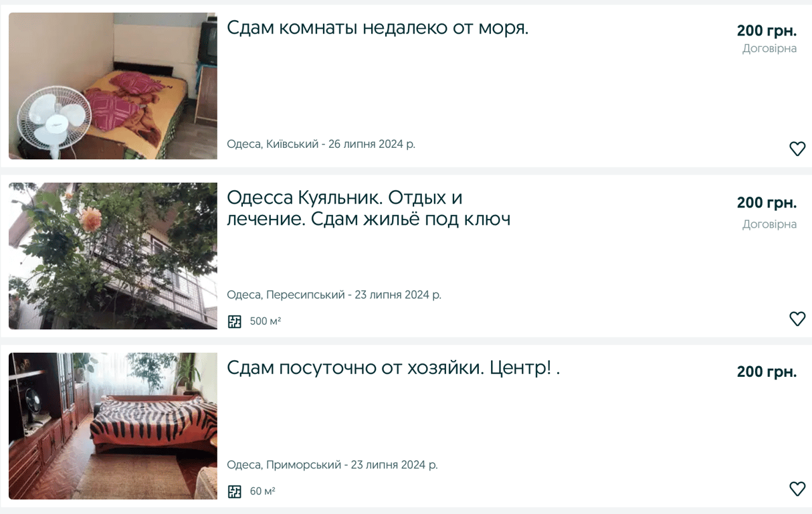Add Куяльник listing to favorites with heart icon
Viewport: 812px width, 514px height.
click(x=797, y=319)
